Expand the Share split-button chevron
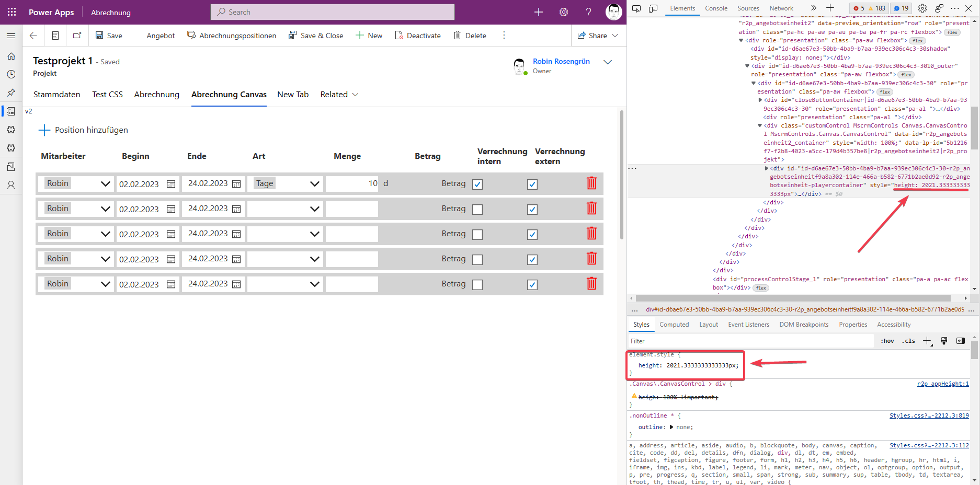Image resolution: width=980 pixels, height=485 pixels. click(x=615, y=36)
